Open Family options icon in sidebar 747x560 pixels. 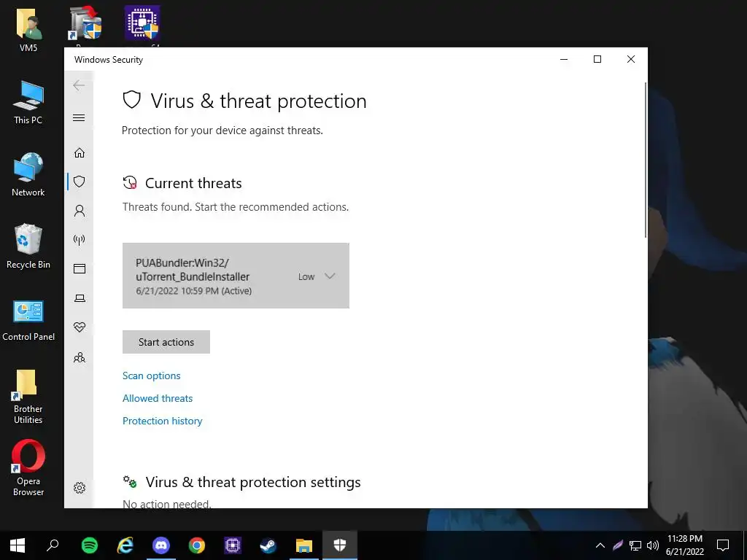tap(80, 357)
